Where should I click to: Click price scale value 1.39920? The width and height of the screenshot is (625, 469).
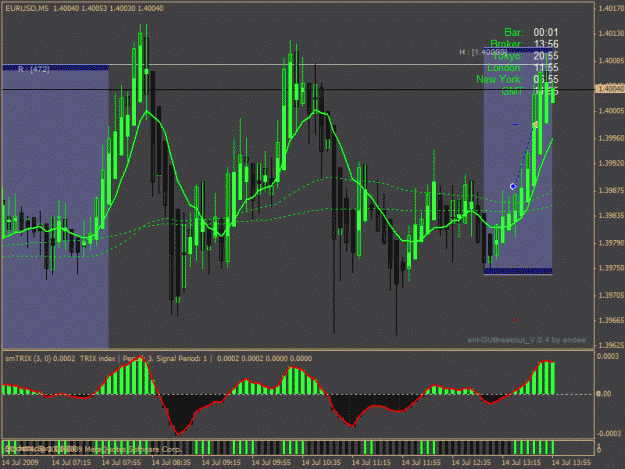(611, 163)
